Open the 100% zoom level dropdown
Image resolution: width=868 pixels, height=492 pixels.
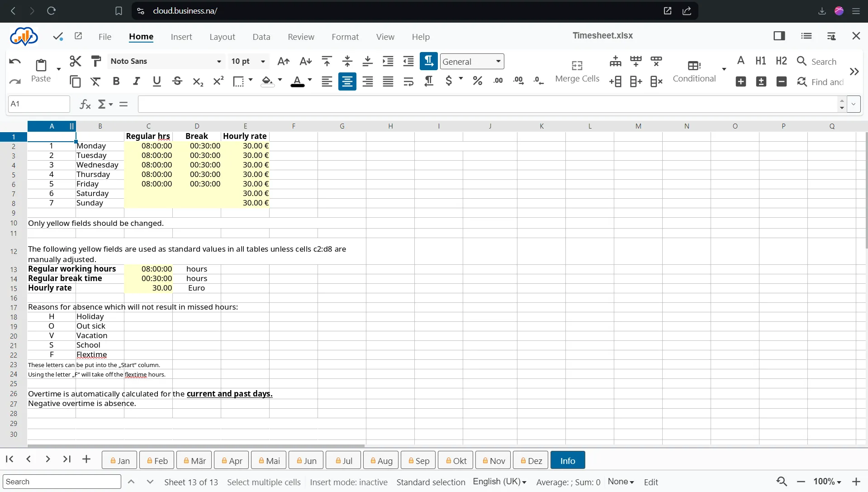pos(827,482)
